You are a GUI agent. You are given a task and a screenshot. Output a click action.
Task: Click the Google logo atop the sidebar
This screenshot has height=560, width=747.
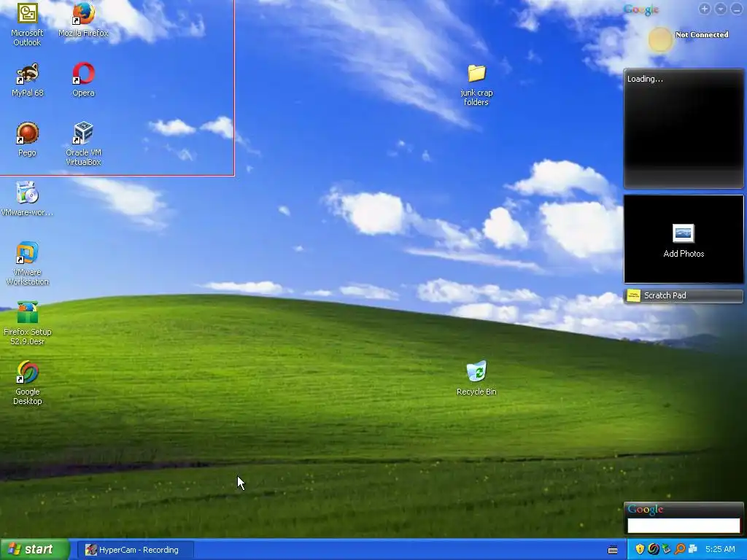(x=641, y=9)
